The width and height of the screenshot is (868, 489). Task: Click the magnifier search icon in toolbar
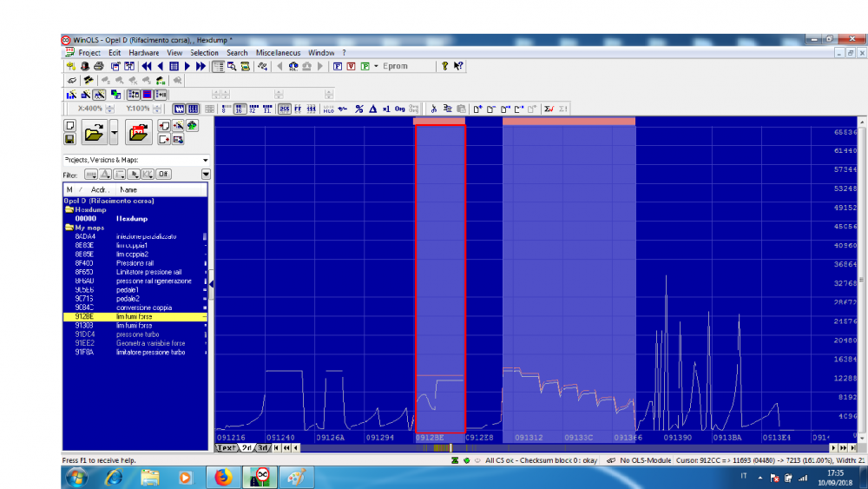(232, 66)
